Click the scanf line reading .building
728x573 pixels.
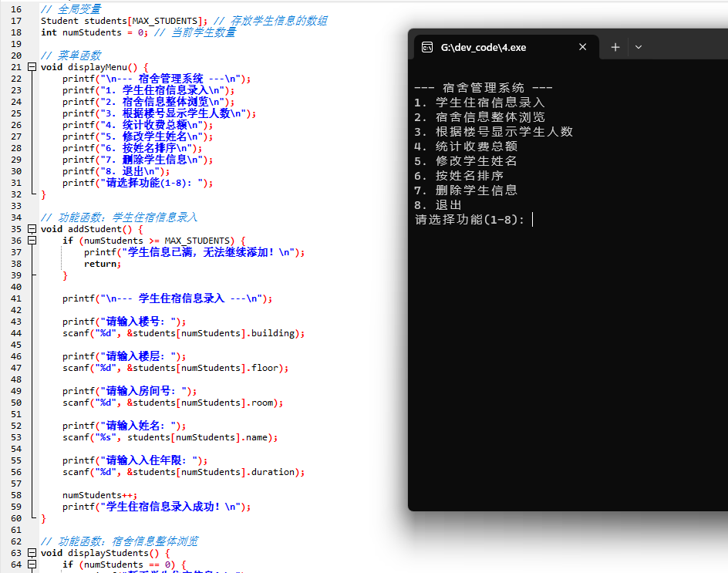point(184,333)
